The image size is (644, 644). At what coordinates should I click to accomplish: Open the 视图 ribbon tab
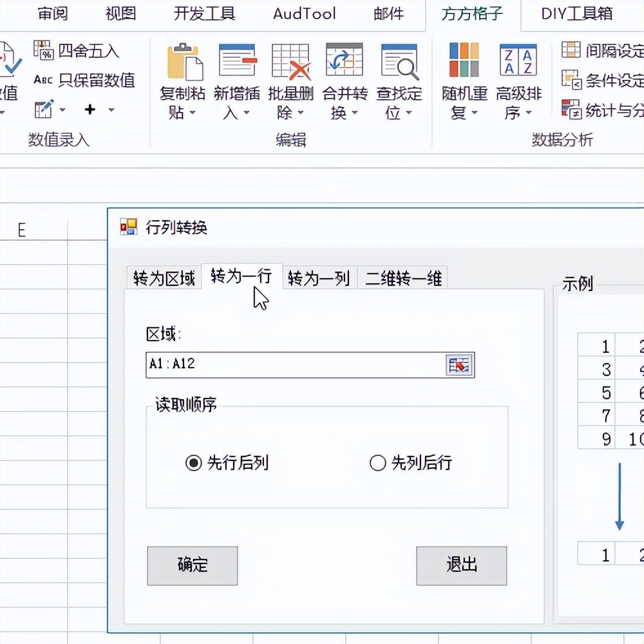pyautogui.click(x=121, y=14)
